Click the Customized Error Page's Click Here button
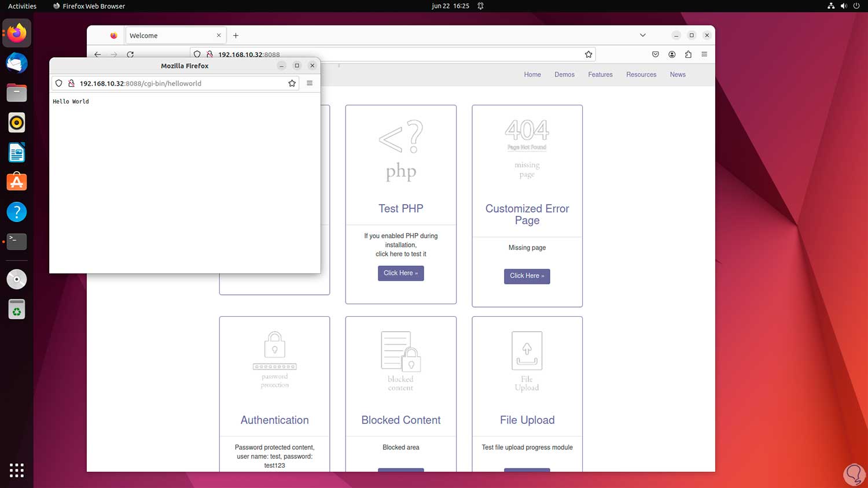This screenshot has height=488, width=868. click(527, 276)
